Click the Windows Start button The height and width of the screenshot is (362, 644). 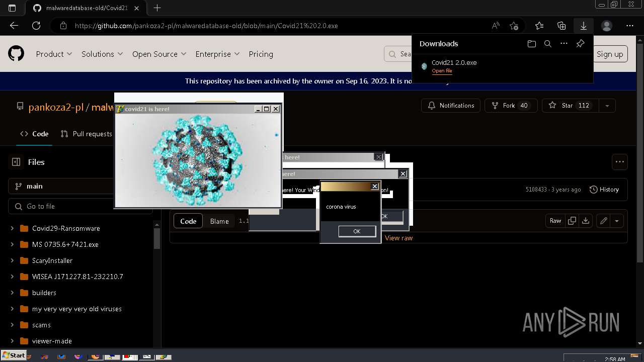14,355
